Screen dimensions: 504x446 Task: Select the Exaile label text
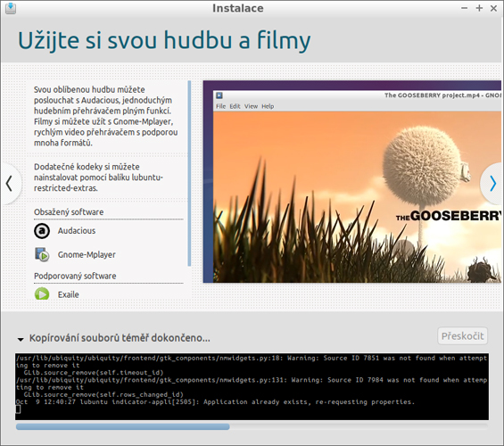tap(69, 294)
